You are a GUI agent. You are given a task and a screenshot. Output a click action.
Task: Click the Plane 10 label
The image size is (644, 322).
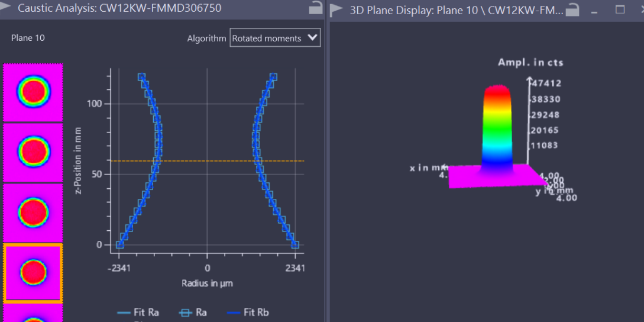tap(28, 38)
